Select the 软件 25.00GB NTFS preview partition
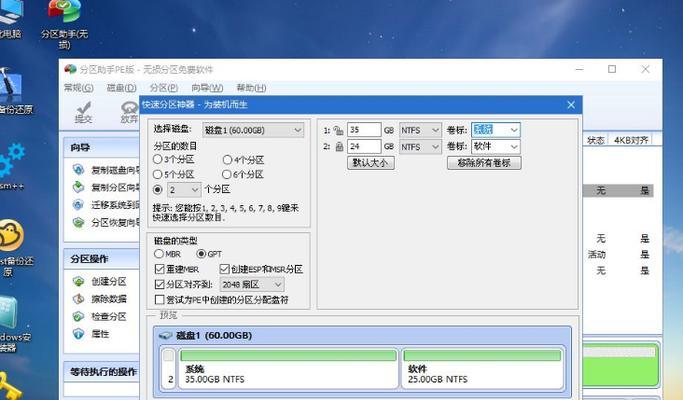683x400 pixels. (x=482, y=368)
